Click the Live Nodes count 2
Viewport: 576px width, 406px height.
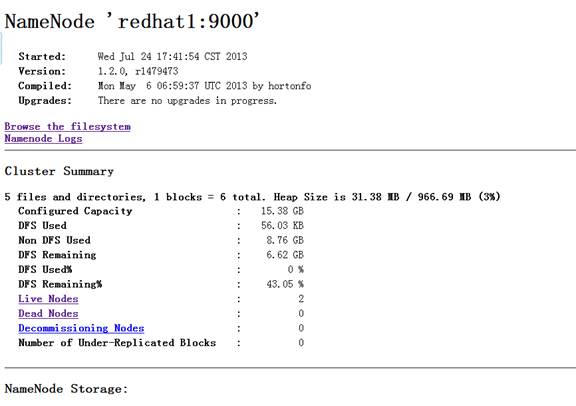[301, 299]
